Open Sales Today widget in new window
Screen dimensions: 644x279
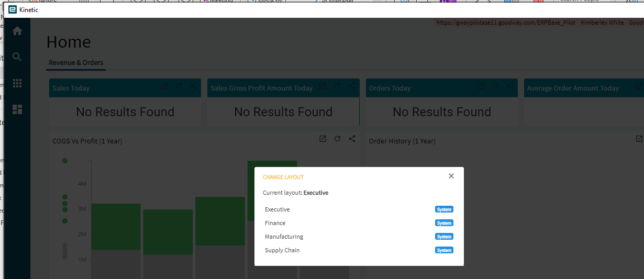point(164,86)
